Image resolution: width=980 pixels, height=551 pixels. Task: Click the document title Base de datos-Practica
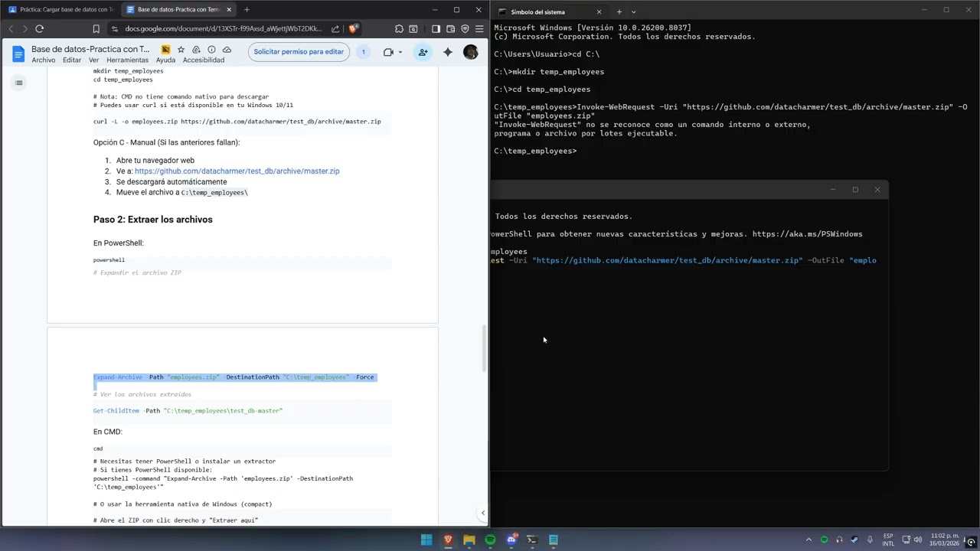[90, 49]
